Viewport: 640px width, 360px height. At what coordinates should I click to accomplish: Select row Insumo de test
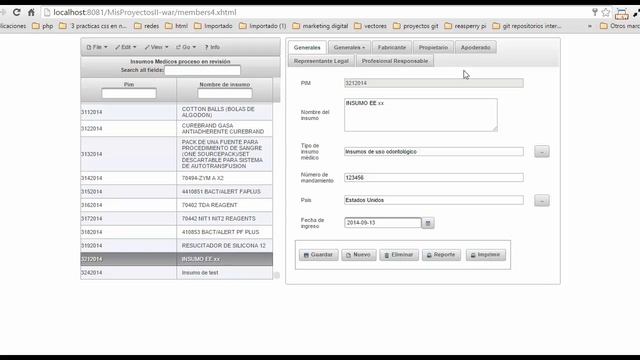(176, 273)
